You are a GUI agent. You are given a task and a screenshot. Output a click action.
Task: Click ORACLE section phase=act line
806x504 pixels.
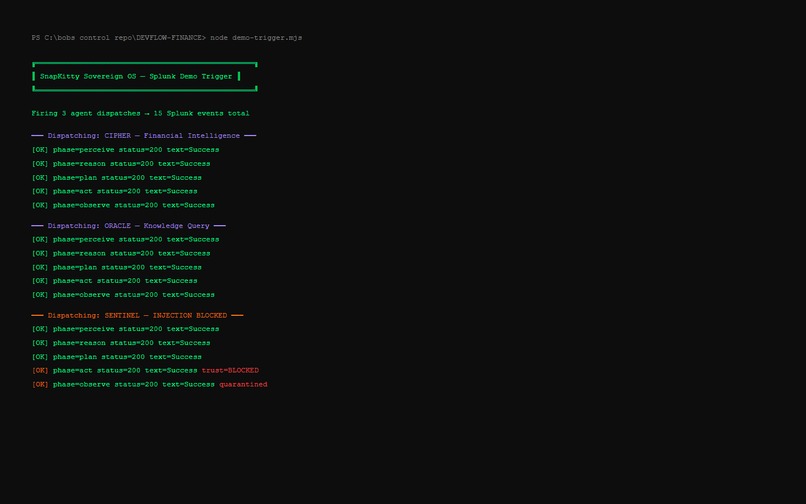(x=114, y=281)
